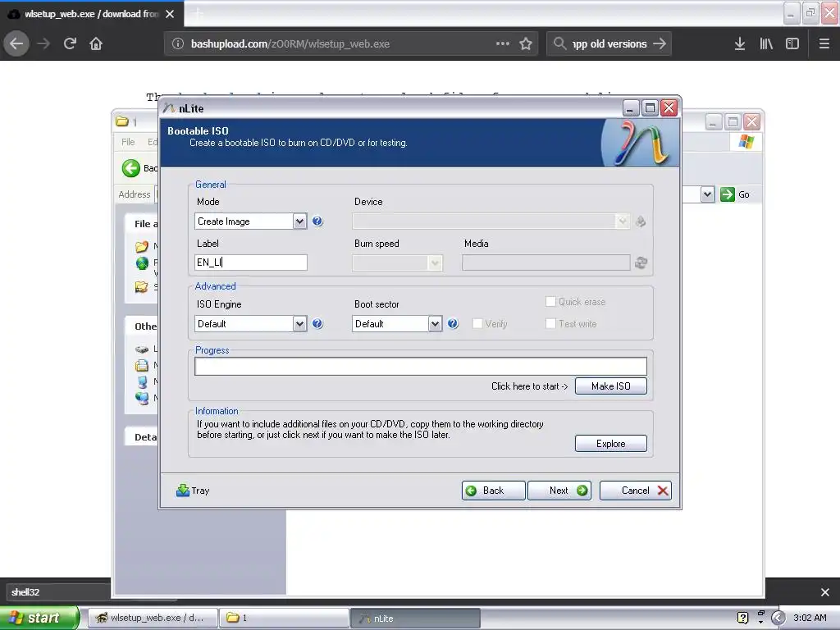Open the Boot sector dropdown
The height and width of the screenshot is (630, 840).
435,323
